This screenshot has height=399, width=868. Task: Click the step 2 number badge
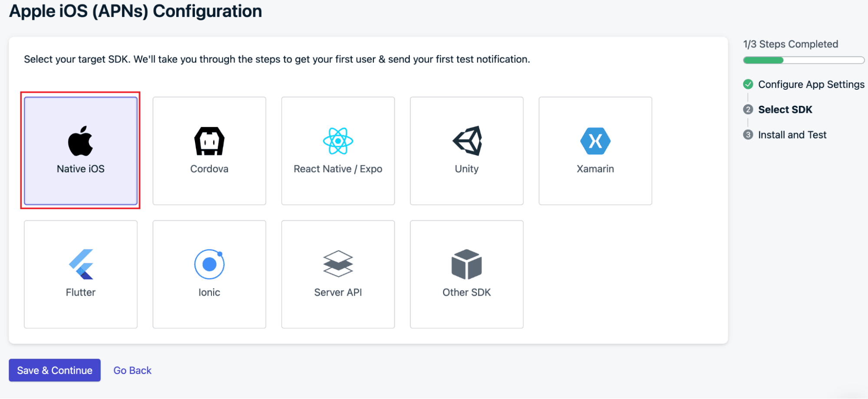748,109
